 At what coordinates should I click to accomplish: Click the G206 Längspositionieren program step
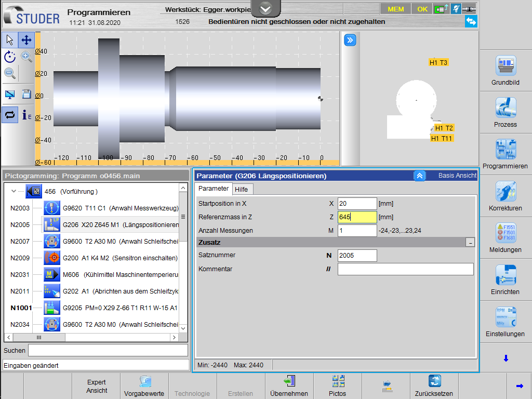121,225
